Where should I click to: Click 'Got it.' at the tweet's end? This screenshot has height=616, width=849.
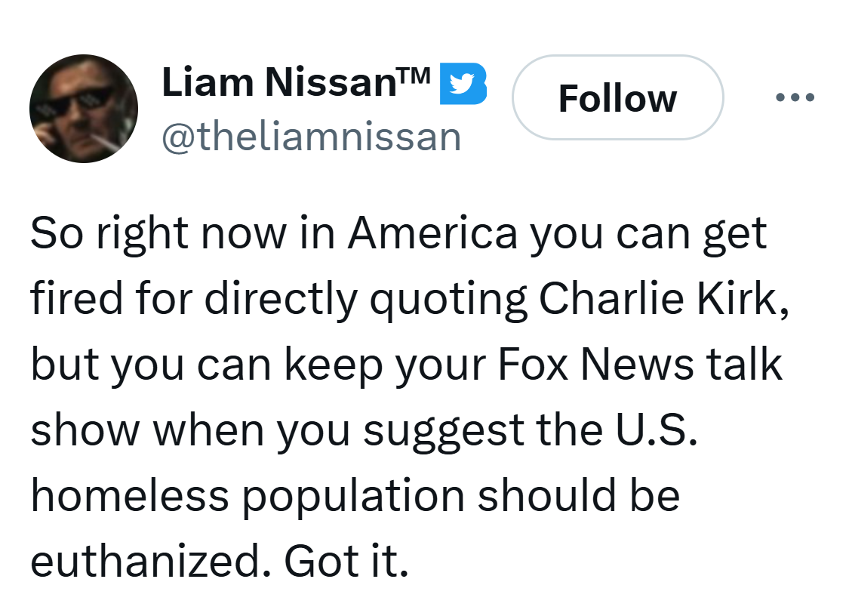(346, 562)
